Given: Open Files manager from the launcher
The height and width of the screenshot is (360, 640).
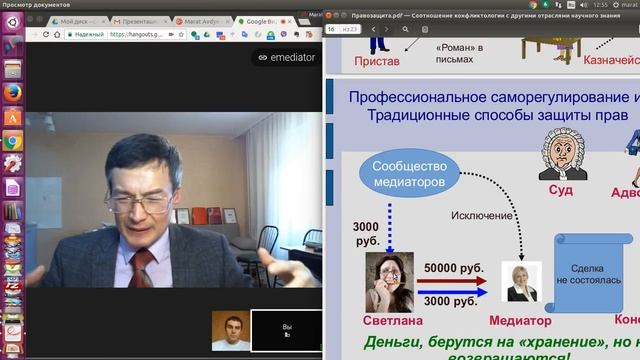Looking at the screenshot, I should (12, 69).
